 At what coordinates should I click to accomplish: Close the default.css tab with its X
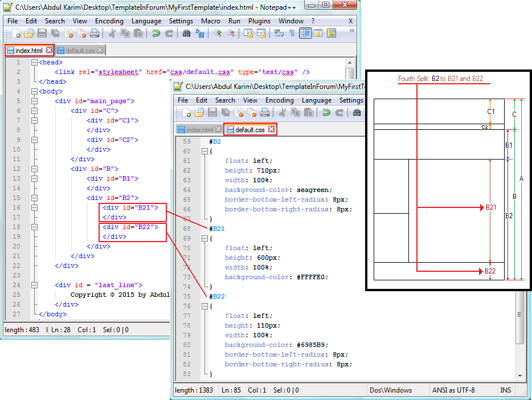tap(272, 130)
